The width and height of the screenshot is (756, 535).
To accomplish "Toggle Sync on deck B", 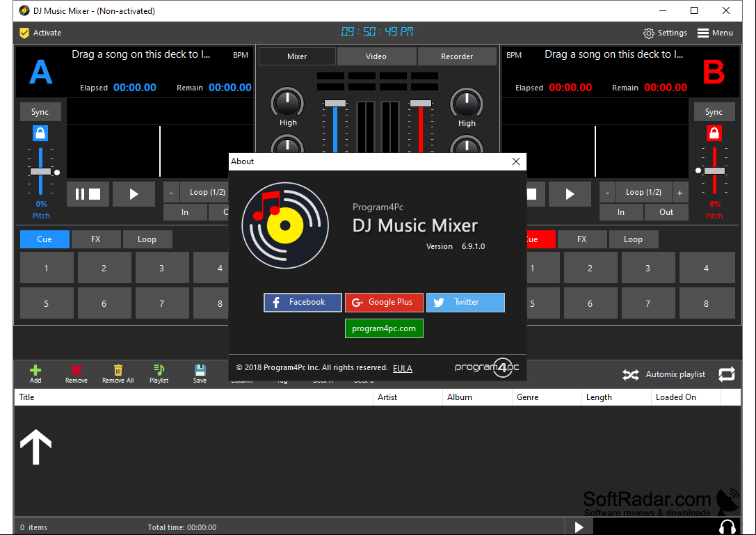I will coord(714,112).
